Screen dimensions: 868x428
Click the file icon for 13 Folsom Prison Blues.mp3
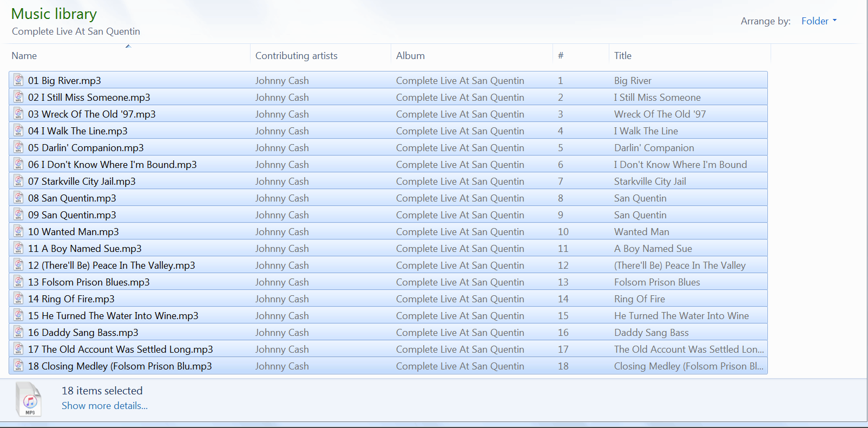pos(18,282)
